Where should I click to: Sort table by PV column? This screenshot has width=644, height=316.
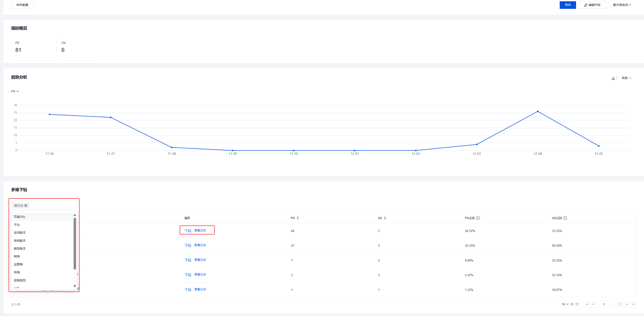[298, 218]
